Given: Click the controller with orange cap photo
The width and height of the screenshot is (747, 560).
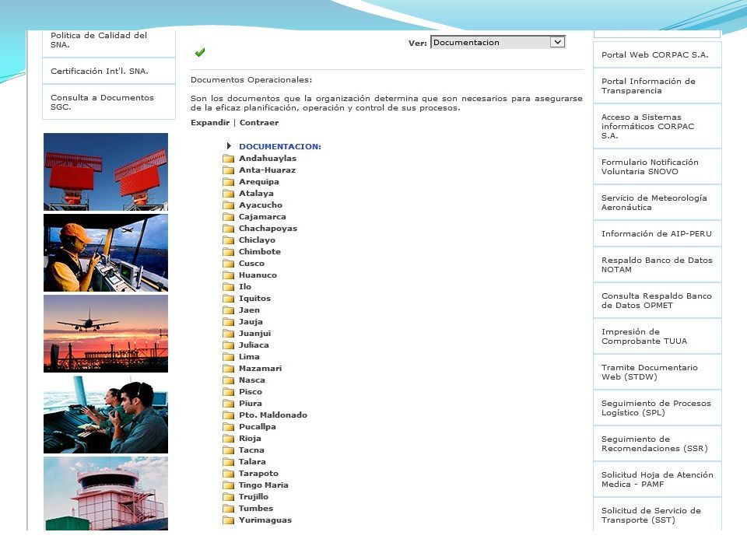Looking at the screenshot, I should (106, 253).
